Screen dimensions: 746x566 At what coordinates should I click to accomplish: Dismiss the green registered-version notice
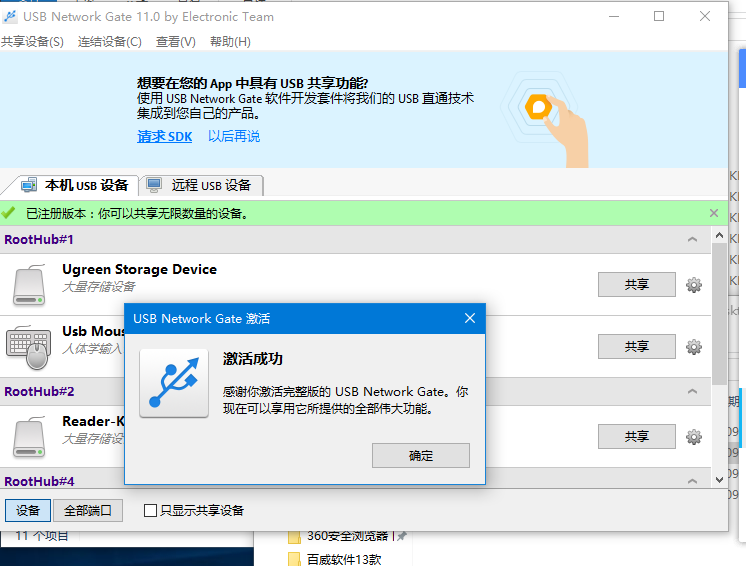pos(714,213)
